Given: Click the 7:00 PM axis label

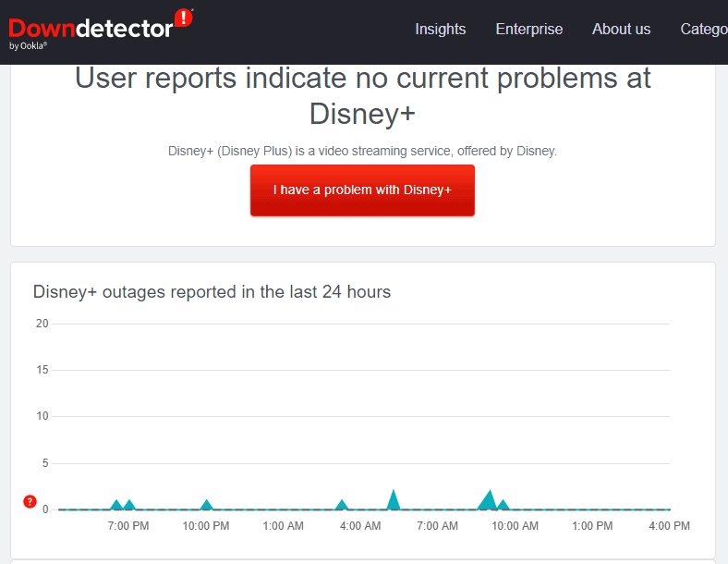Looking at the screenshot, I should (x=128, y=526).
